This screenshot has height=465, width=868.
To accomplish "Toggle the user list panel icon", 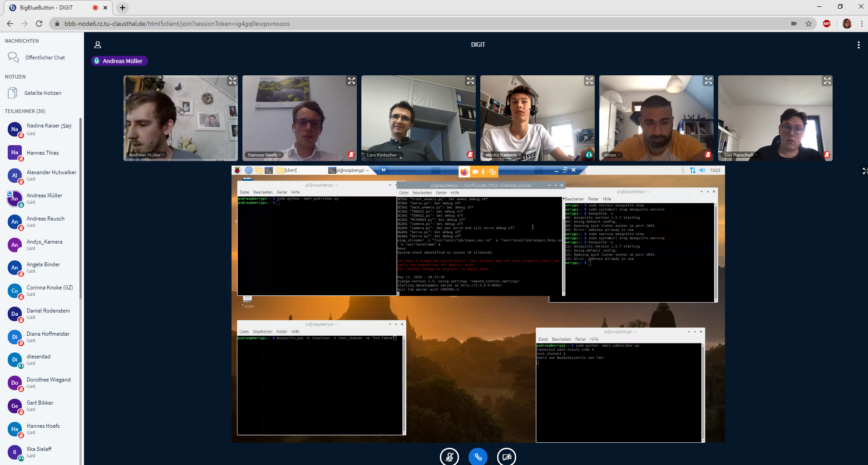I will click(x=98, y=45).
